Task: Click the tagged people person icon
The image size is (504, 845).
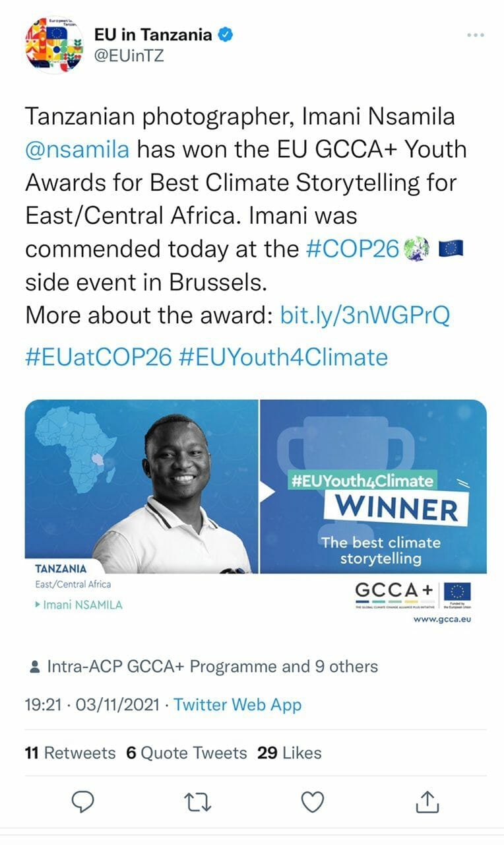Action: tap(34, 667)
